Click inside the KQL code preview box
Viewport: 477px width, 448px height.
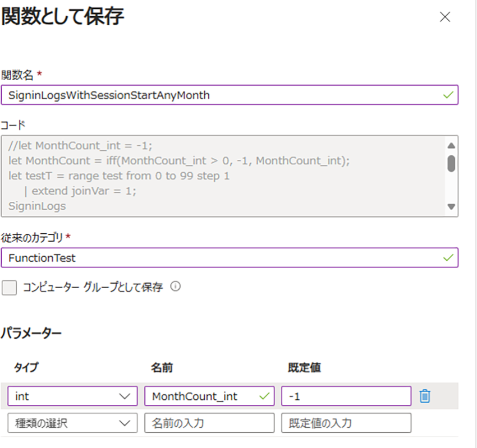223,176
